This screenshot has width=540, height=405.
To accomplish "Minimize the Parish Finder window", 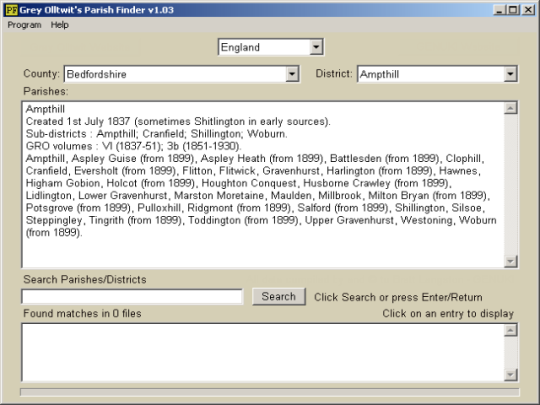I will tap(499, 10).
